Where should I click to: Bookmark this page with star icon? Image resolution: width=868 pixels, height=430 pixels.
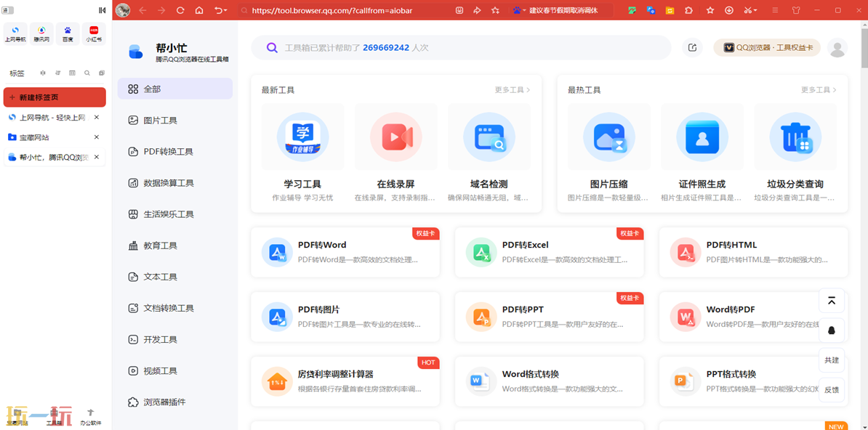[x=495, y=10]
